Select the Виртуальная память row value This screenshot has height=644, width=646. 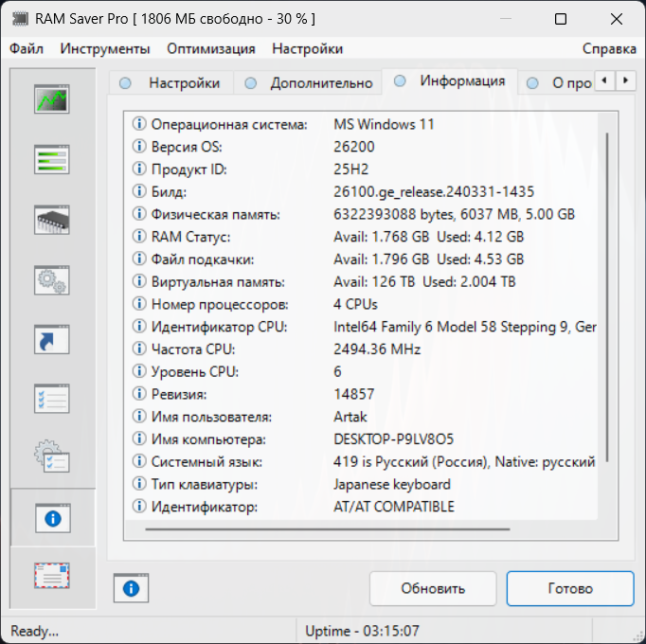(x=424, y=281)
